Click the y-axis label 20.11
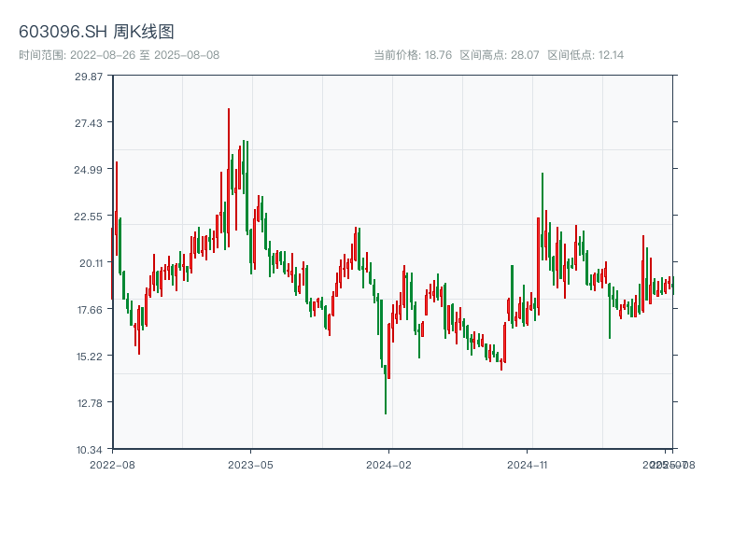 point(91,263)
